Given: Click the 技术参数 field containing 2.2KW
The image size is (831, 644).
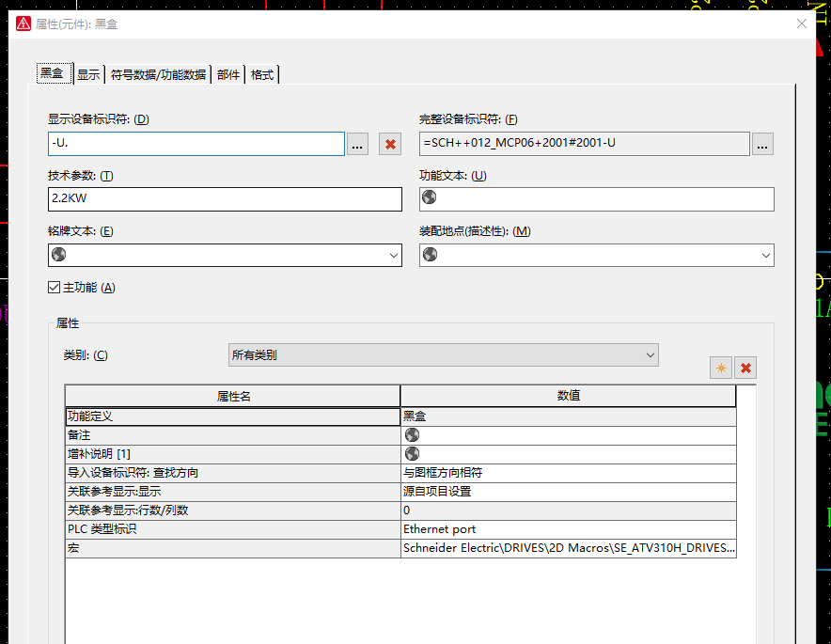Looking at the screenshot, I should click(225, 199).
